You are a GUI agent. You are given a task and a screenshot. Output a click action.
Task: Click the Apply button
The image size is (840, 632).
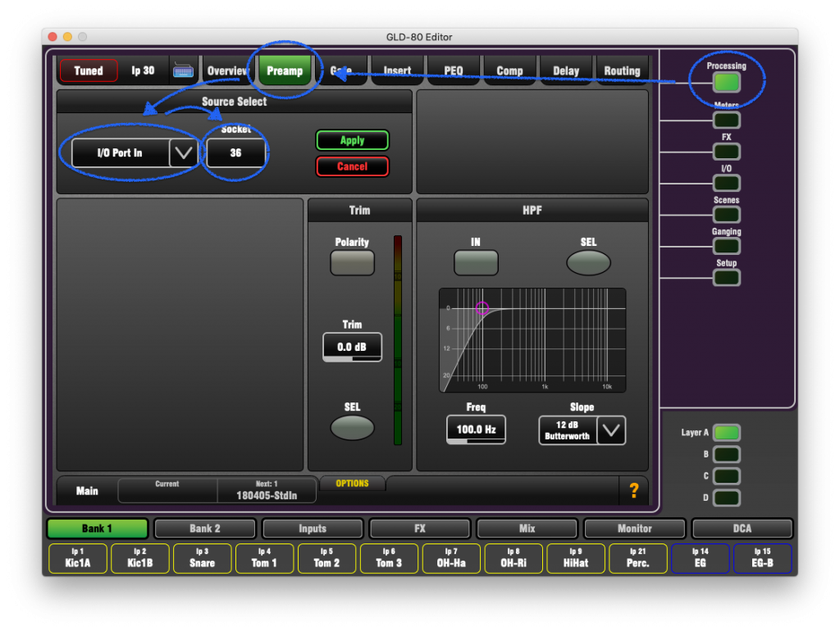pyautogui.click(x=352, y=140)
